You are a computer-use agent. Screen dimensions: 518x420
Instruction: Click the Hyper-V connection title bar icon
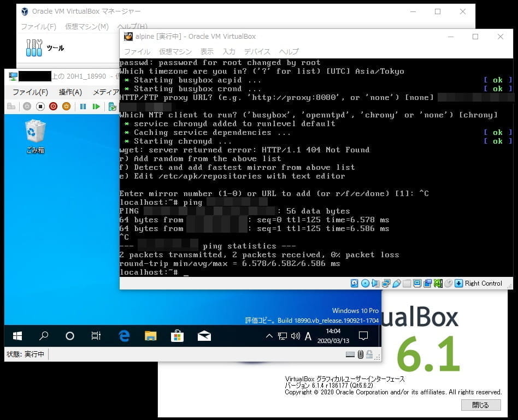13,76
